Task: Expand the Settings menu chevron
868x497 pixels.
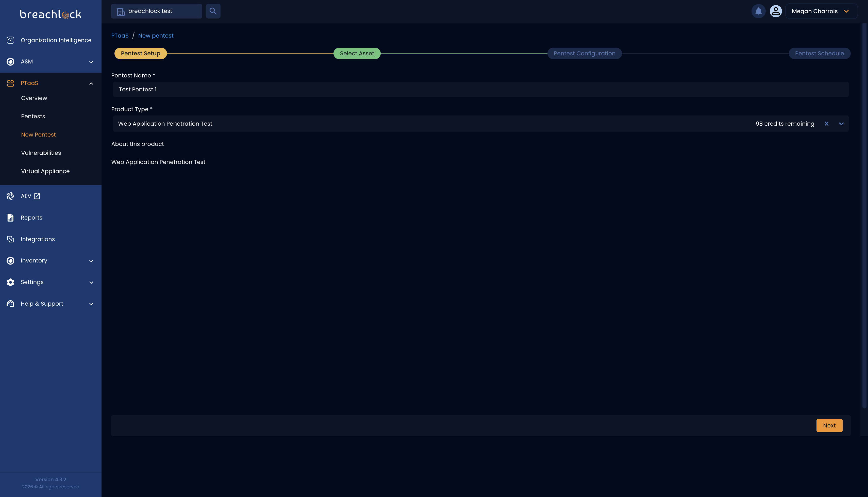Action: (91, 283)
